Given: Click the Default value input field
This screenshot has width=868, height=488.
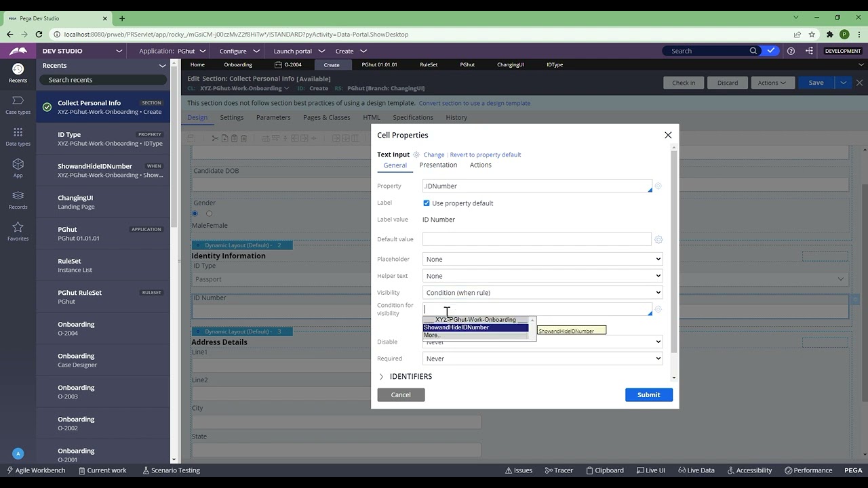Looking at the screenshot, I should click(537, 239).
